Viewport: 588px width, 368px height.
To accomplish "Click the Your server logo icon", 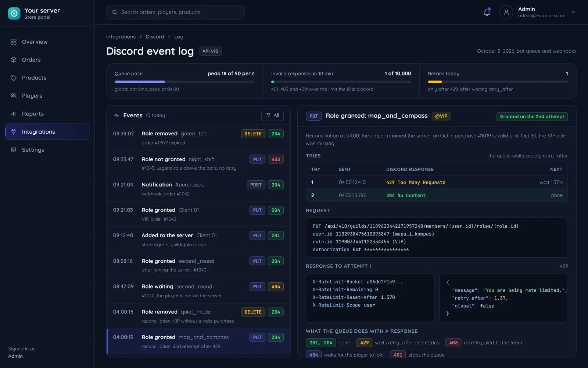I will [x=14, y=14].
